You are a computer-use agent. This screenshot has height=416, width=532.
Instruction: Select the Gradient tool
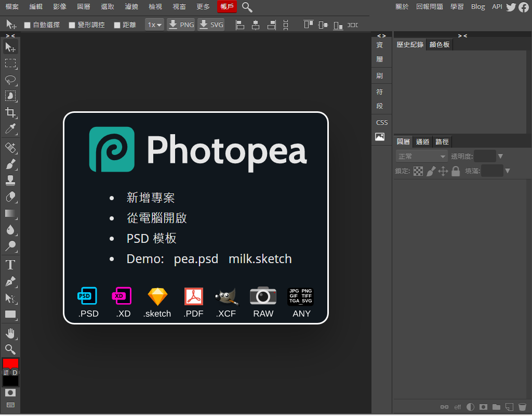tap(10, 213)
